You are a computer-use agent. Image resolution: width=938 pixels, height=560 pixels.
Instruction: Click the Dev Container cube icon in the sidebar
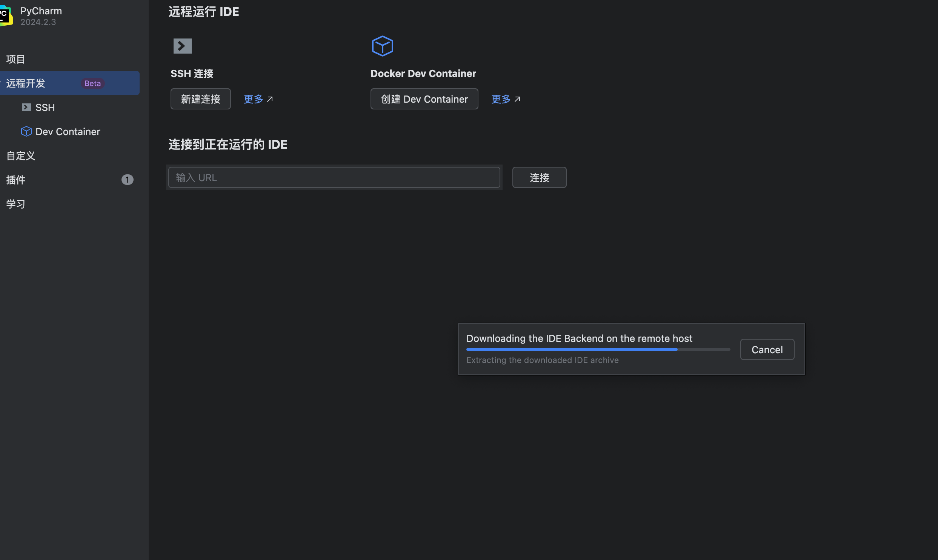26,131
